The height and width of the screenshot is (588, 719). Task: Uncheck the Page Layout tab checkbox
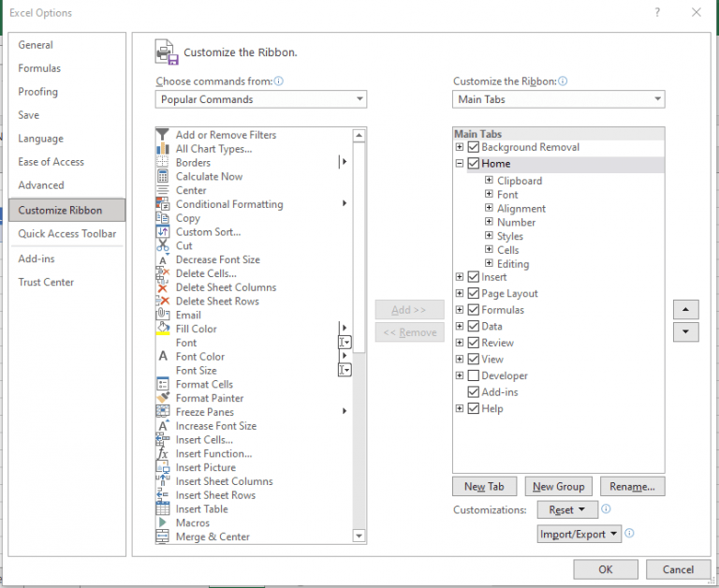coord(473,294)
